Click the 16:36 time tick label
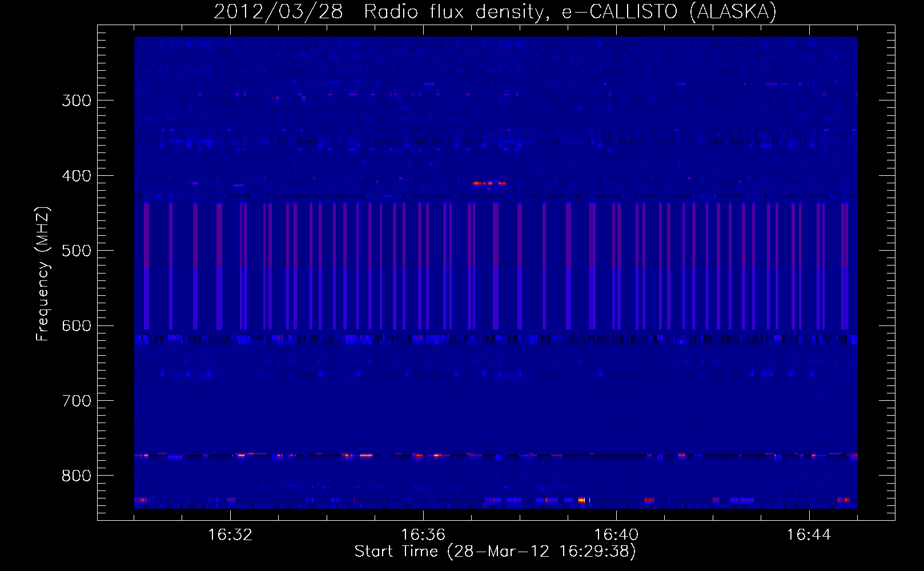 point(423,535)
